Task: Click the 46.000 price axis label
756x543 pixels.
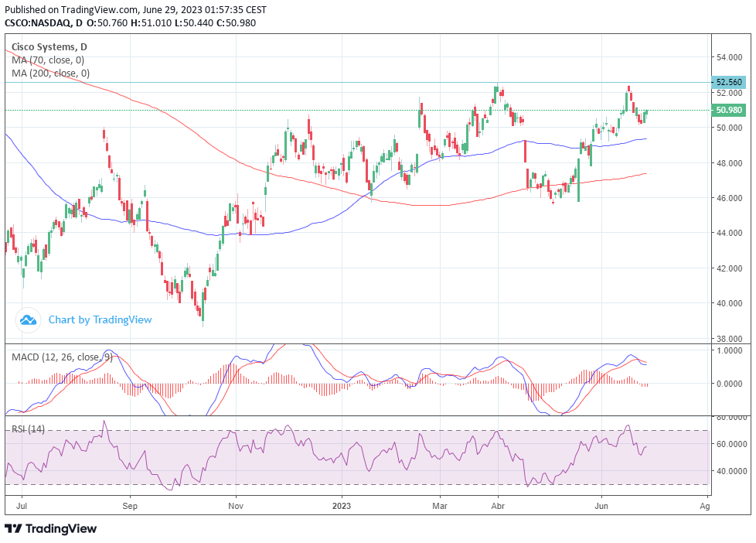Action: point(729,198)
